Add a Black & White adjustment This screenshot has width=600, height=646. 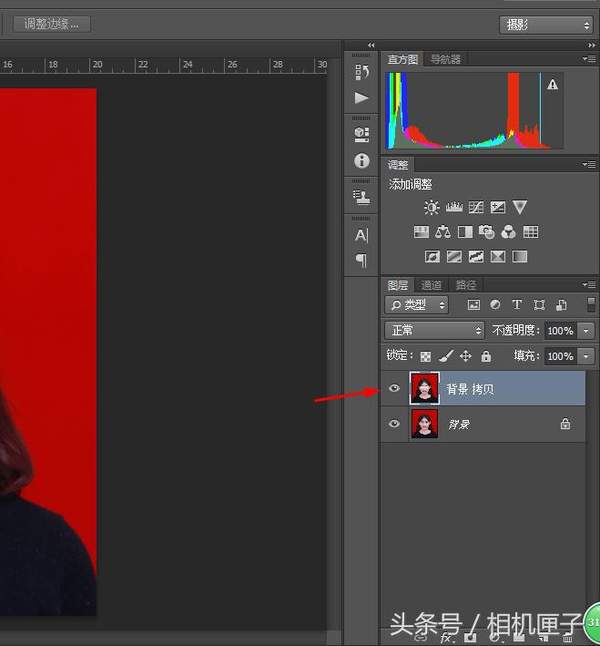pos(465,232)
